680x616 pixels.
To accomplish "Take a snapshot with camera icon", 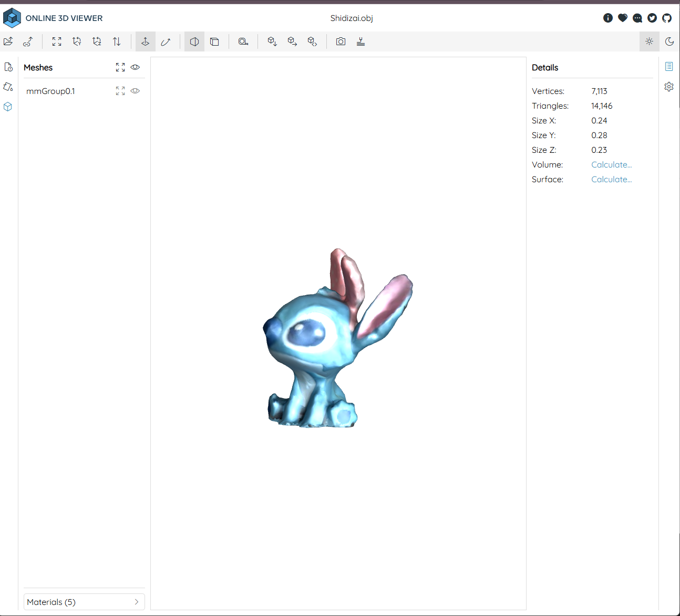I will 341,41.
